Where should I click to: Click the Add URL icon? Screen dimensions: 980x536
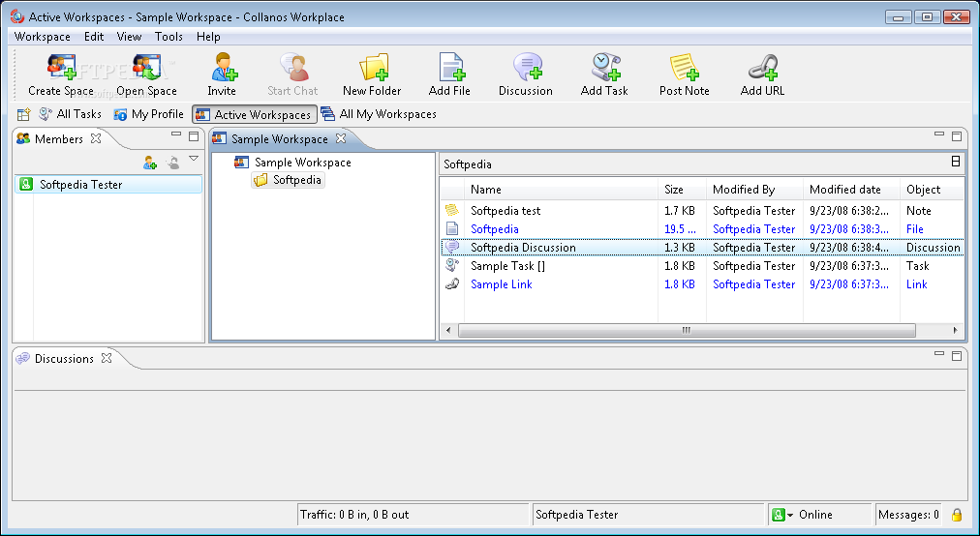[762, 68]
